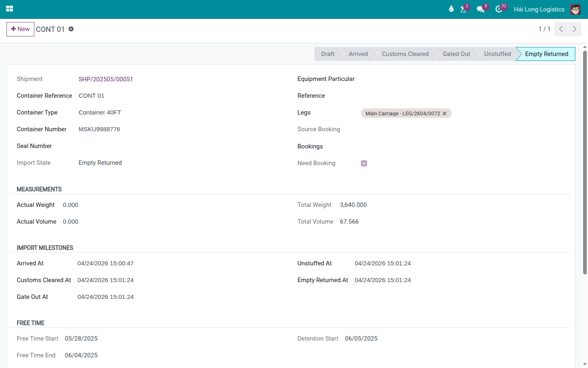Viewport: 588px width, 368px height.
Task: Set status to Arrived
Action: pyautogui.click(x=358, y=54)
